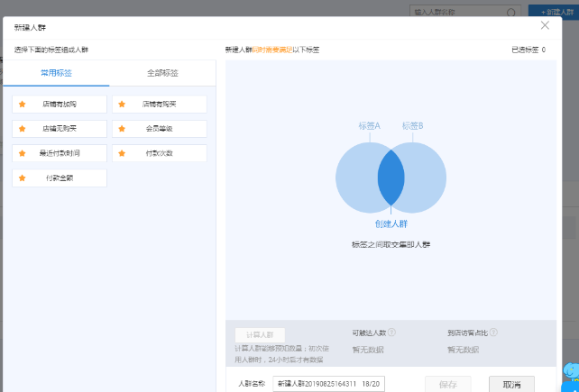
Task: Click star icon beside 付款次数 tag
Action: click(123, 153)
